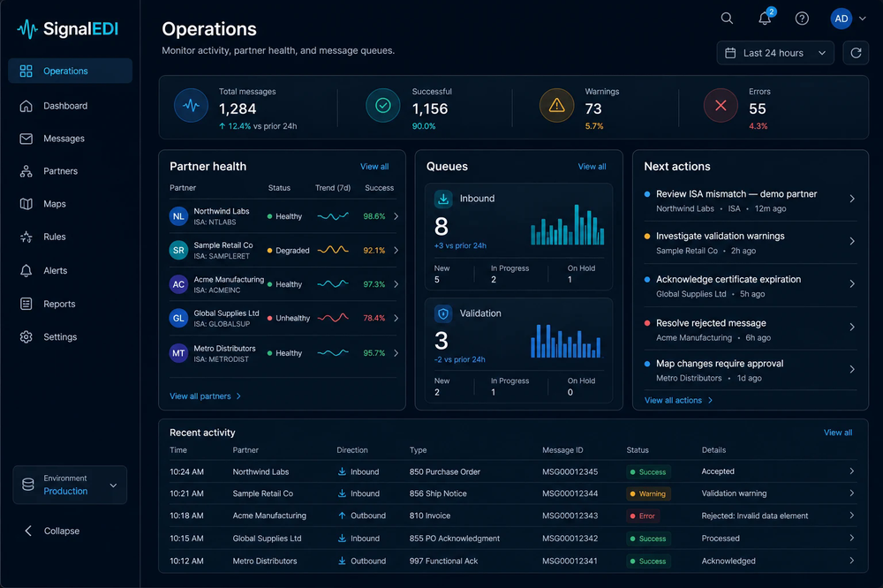Open the notifications bell with badge

[766, 18]
